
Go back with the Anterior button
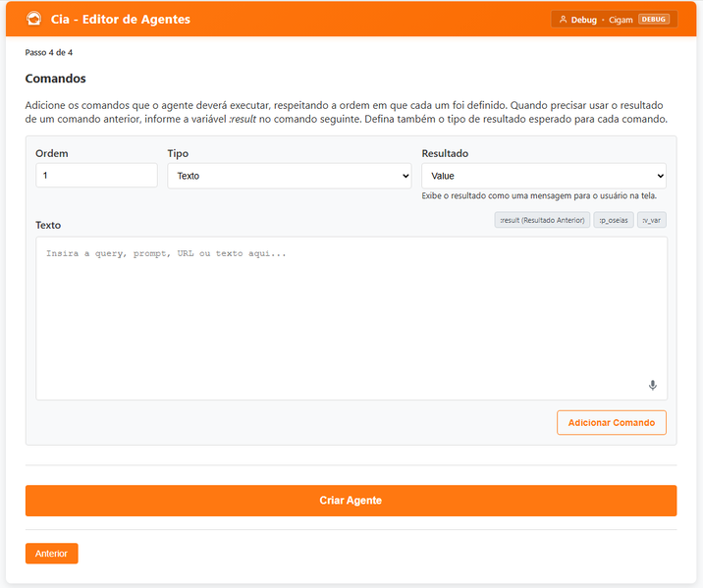pos(52,554)
